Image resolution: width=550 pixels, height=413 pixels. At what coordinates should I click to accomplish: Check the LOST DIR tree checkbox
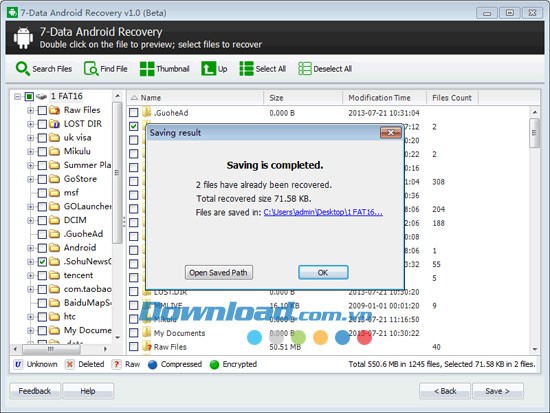point(42,124)
